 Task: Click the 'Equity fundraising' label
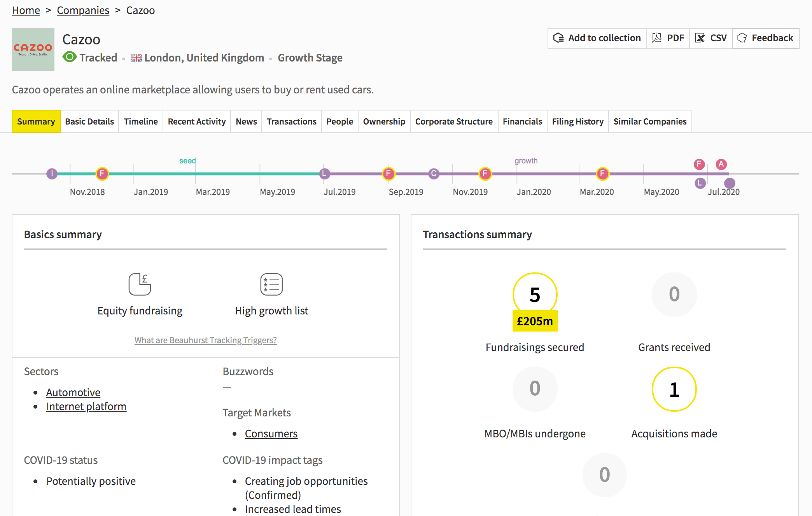tap(140, 311)
